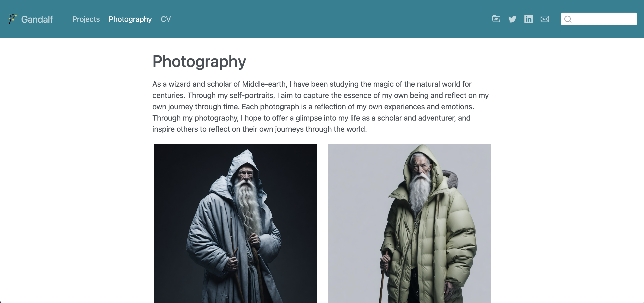Select the Photography nav item

point(130,19)
